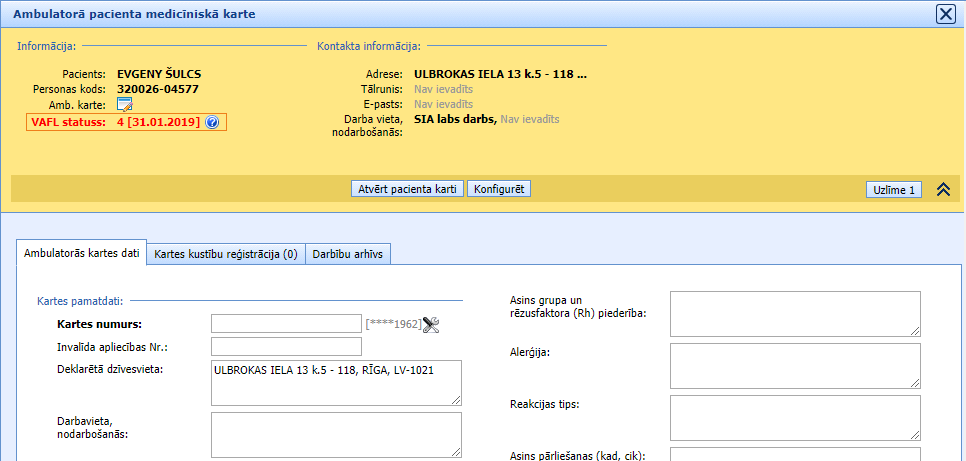966x461 pixels.
Task: Close the Ambulatorā pacienta medicīniskā karte window
Action: [x=944, y=14]
